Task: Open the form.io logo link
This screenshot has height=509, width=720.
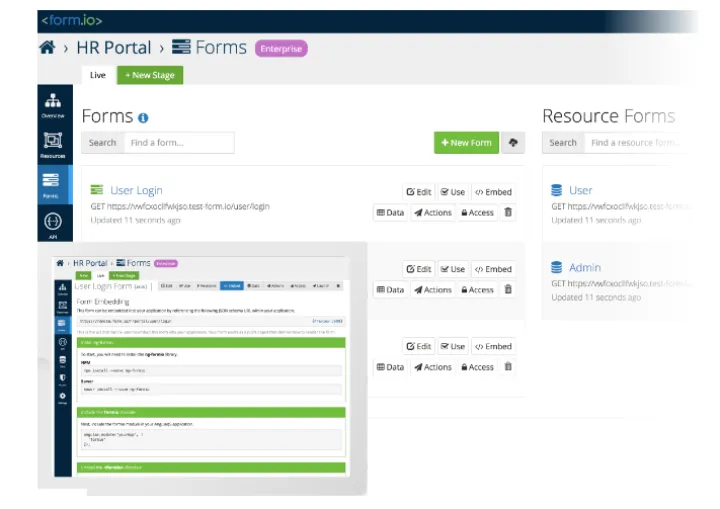Action: [x=72, y=21]
